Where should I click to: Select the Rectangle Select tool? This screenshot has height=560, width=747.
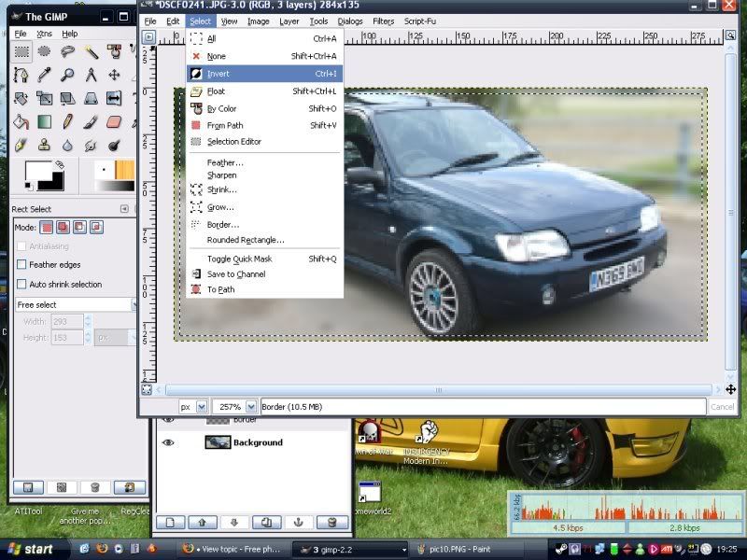[21, 51]
